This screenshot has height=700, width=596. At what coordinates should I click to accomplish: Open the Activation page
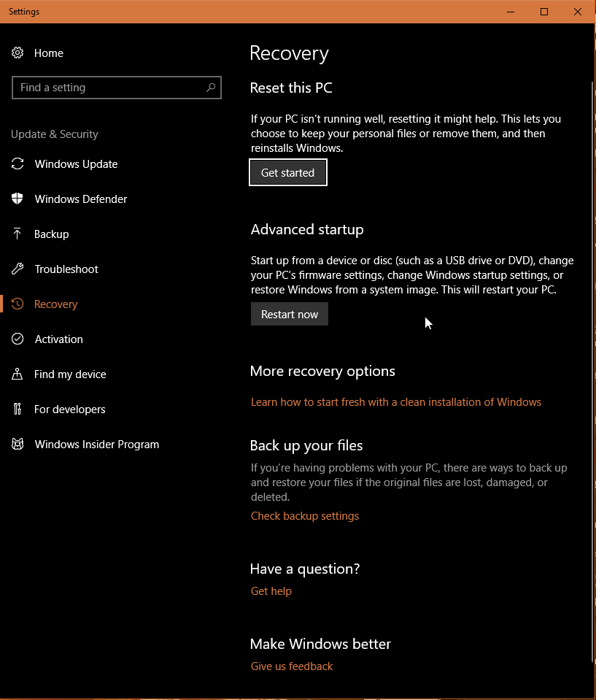59,339
